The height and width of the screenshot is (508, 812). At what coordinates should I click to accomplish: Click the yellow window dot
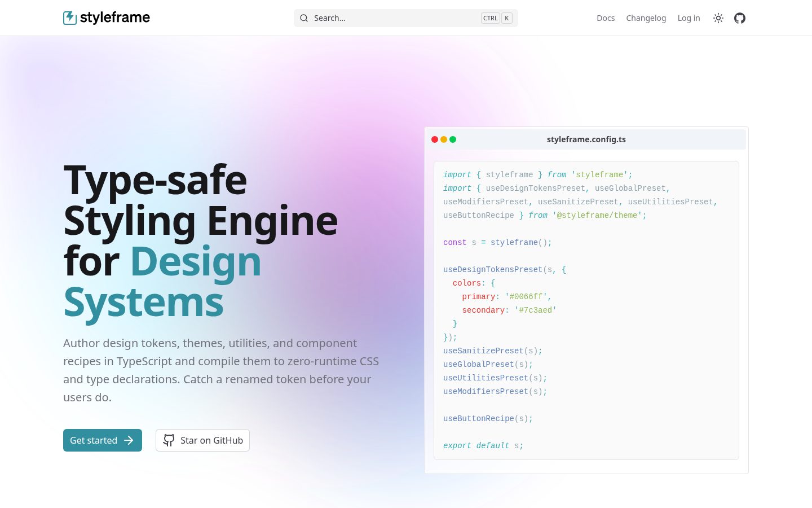(x=444, y=139)
